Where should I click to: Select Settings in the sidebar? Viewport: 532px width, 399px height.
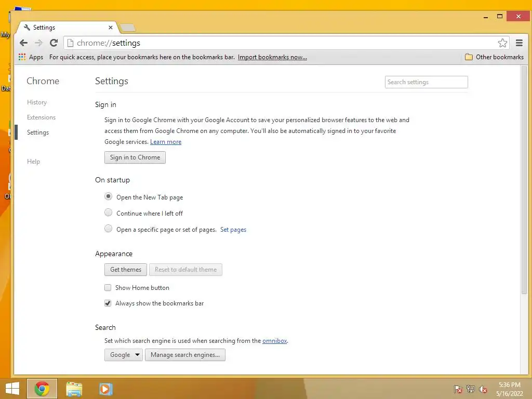[37, 132]
